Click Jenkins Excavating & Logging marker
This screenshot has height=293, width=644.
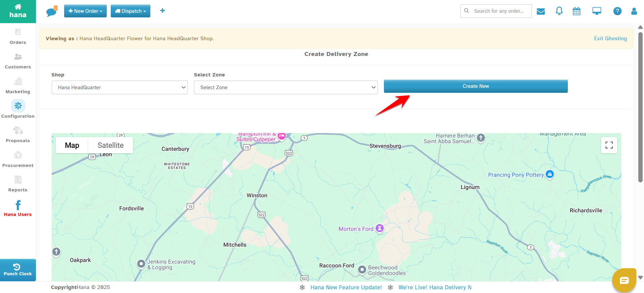tap(141, 264)
